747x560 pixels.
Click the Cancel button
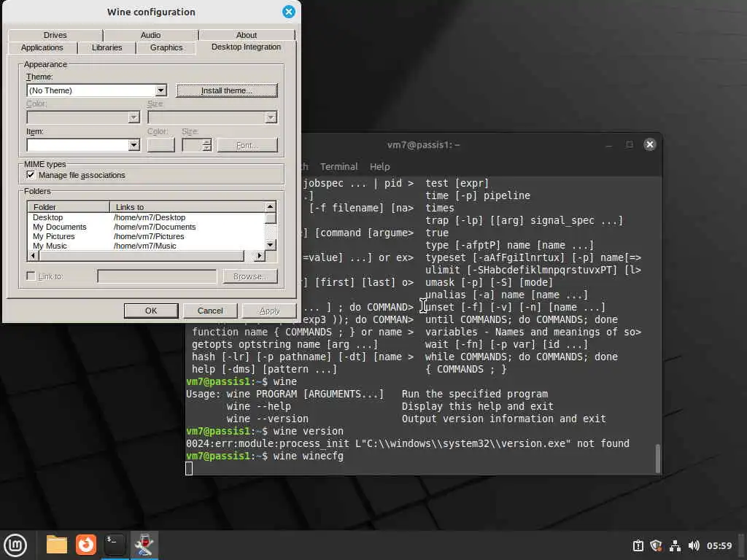(x=210, y=311)
